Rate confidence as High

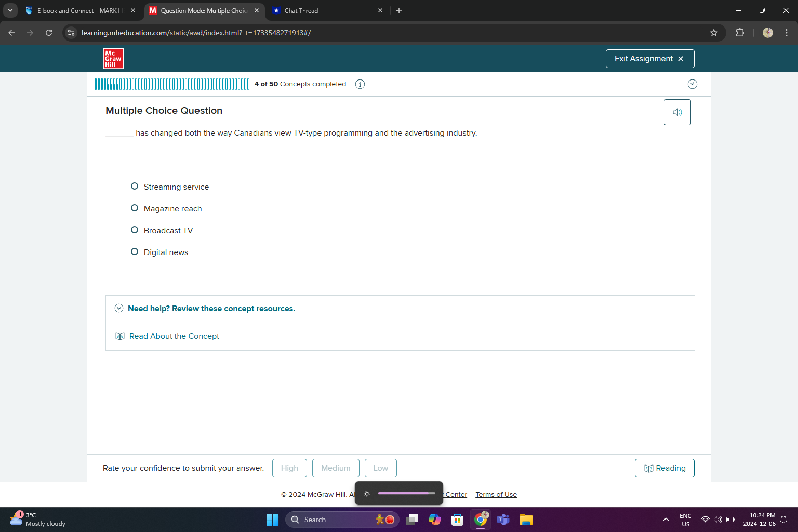click(x=289, y=468)
